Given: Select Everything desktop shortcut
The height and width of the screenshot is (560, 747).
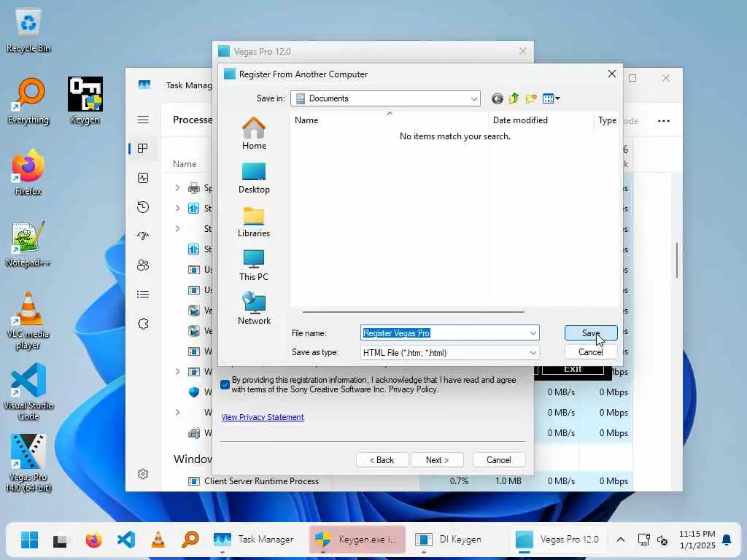Looking at the screenshot, I should point(28,101).
